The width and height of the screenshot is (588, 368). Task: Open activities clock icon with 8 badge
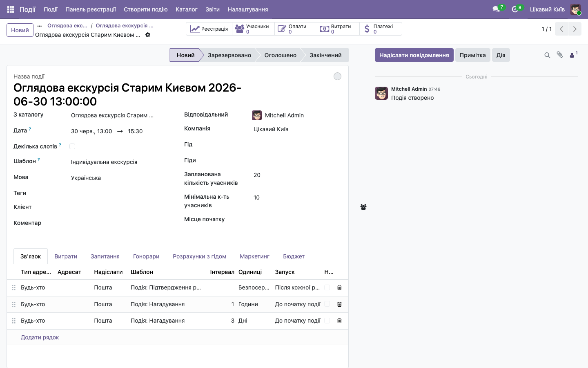pyautogui.click(x=515, y=9)
